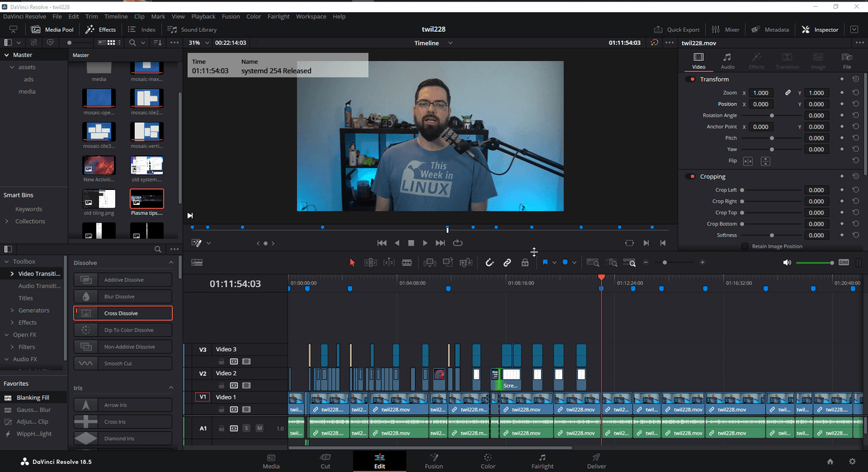Viewport: 868px width, 472px height.
Task: Open the Fairlight menu in menu bar
Action: pos(278,16)
